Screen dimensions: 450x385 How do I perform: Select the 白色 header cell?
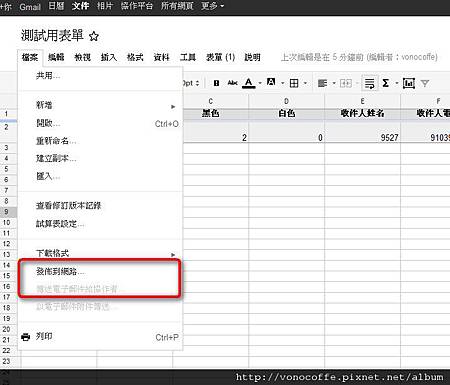pos(287,113)
